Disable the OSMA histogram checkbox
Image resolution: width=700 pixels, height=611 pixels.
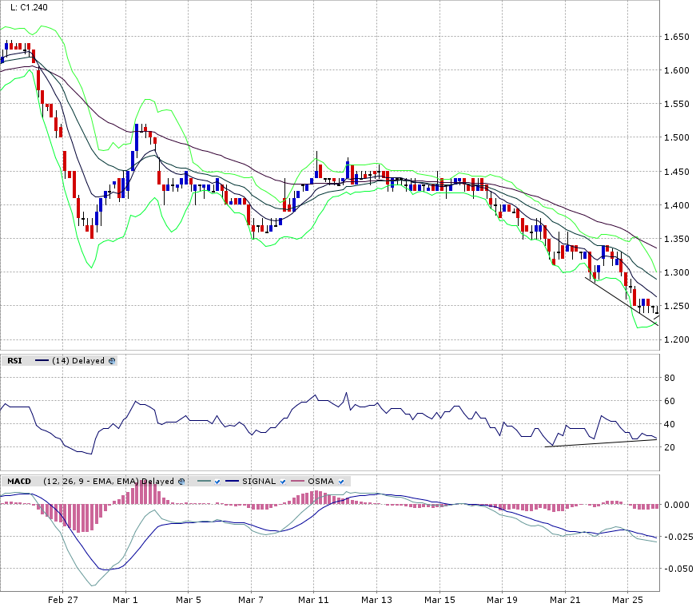coord(341,482)
